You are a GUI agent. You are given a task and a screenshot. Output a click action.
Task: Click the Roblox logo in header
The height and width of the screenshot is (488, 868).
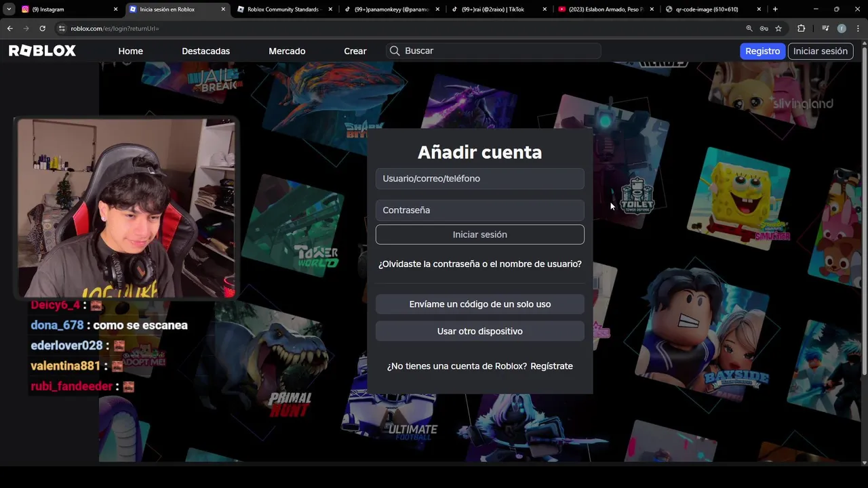[x=42, y=51]
